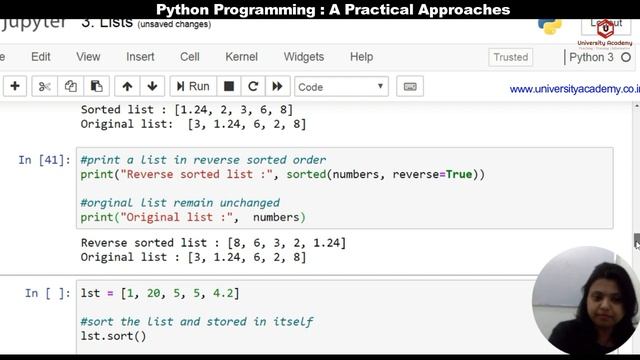Click the 'lst = [1, 20, 5, 5, 4.2]' line
Image resolution: width=640 pixels, height=360 pixels.
click(160, 293)
